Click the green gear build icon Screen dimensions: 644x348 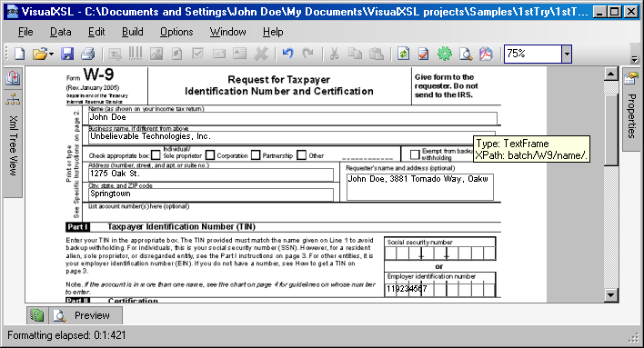(x=445, y=54)
